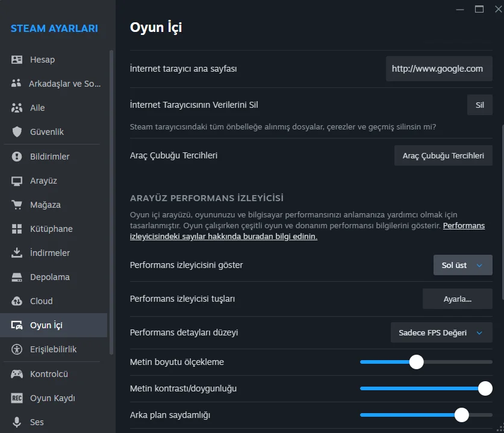Open the Depolama settings section
The width and height of the screenshot is (504, 433).
point(49,277)
